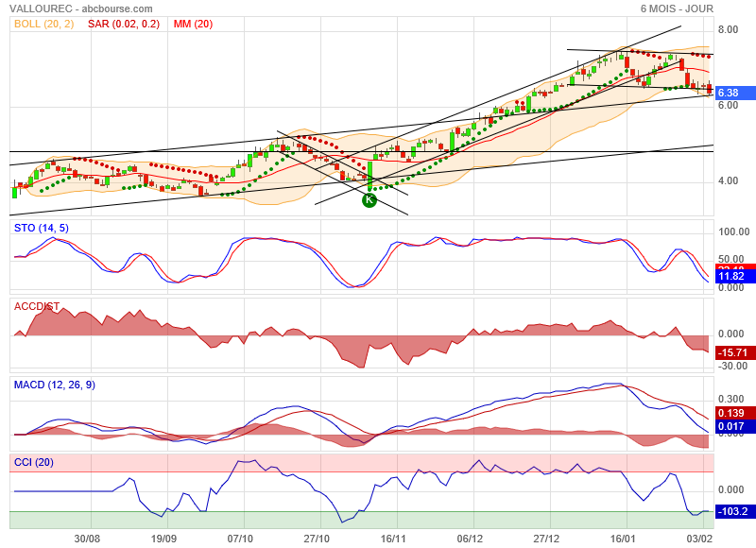This screenshot has width=756, height=548.
Task: Click the 0.300 MACD axis label
Action: tap(730, 399)
